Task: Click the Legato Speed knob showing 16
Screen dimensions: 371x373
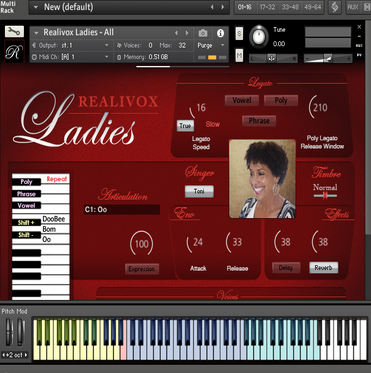Action: click(198, 109)
